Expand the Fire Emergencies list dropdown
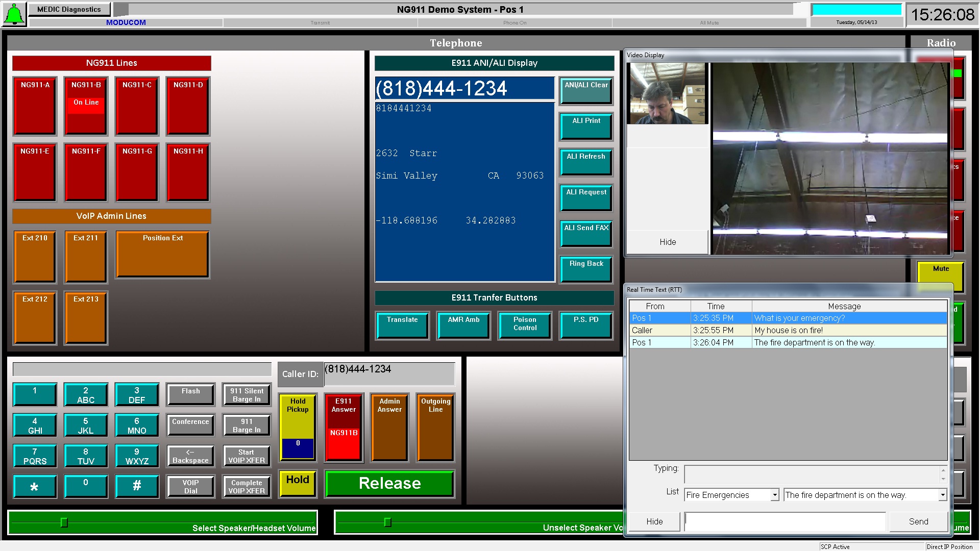The height and width of the screenshot is (551, 980). 774,495
